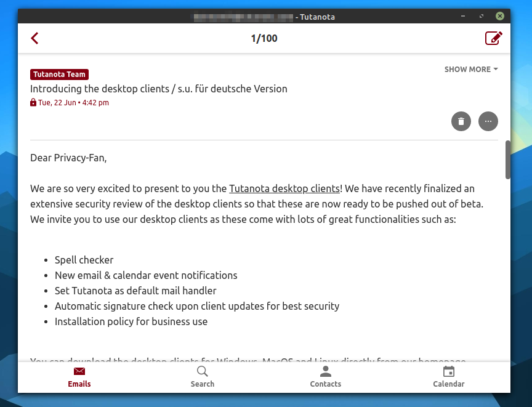The width and height of the screenshot is (532, 407).
Task: Delete this email using the trash icon
Action: coord(461,121)
